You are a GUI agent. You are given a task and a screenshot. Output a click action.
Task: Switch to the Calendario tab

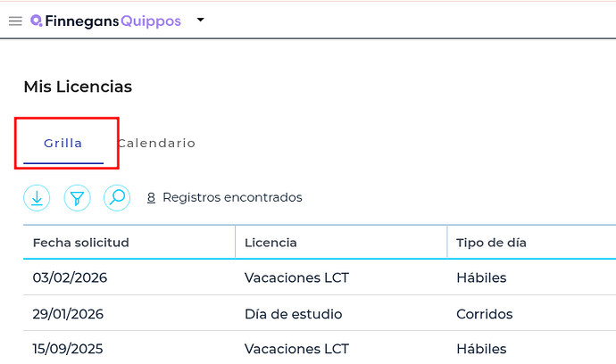[x=157, y=143]
